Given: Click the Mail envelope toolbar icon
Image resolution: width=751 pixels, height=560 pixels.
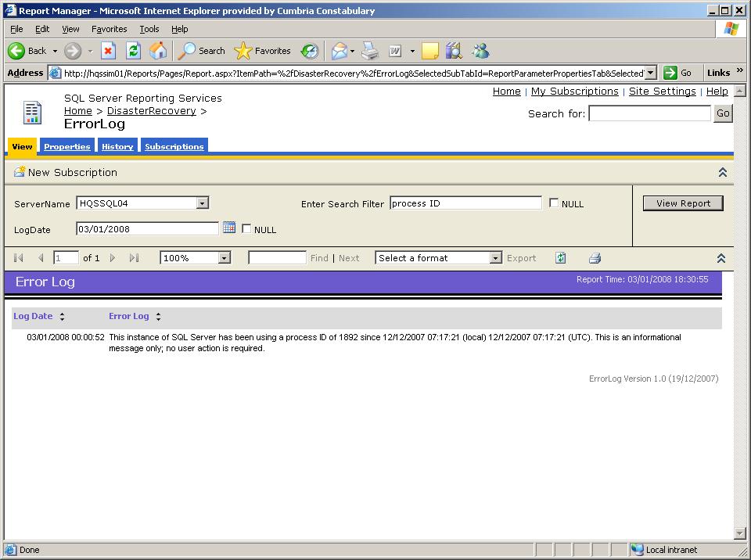Looking at the screenshot, I should 339,51.
